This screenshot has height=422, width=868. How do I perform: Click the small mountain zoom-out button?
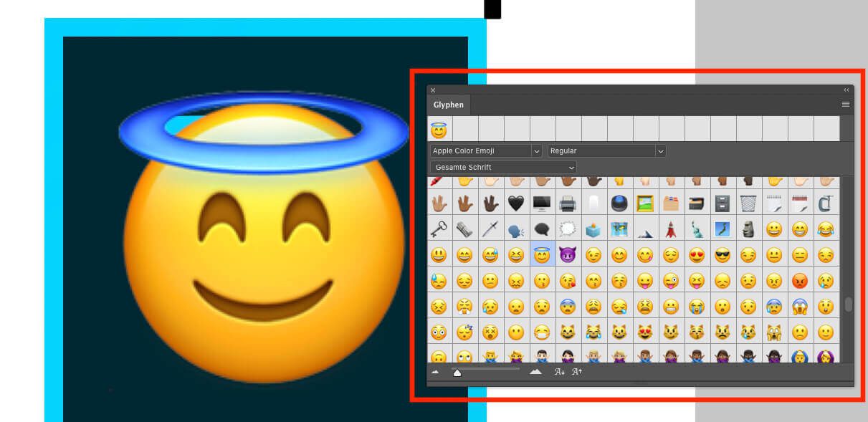coord(435,372)
